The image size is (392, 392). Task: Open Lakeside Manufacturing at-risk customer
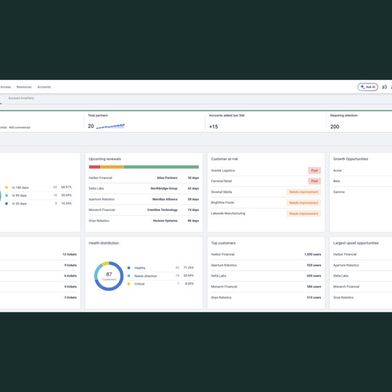pos(228,213)
